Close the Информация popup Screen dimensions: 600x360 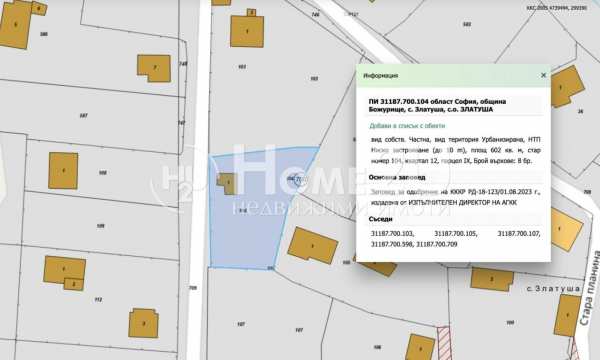(543, 75)
